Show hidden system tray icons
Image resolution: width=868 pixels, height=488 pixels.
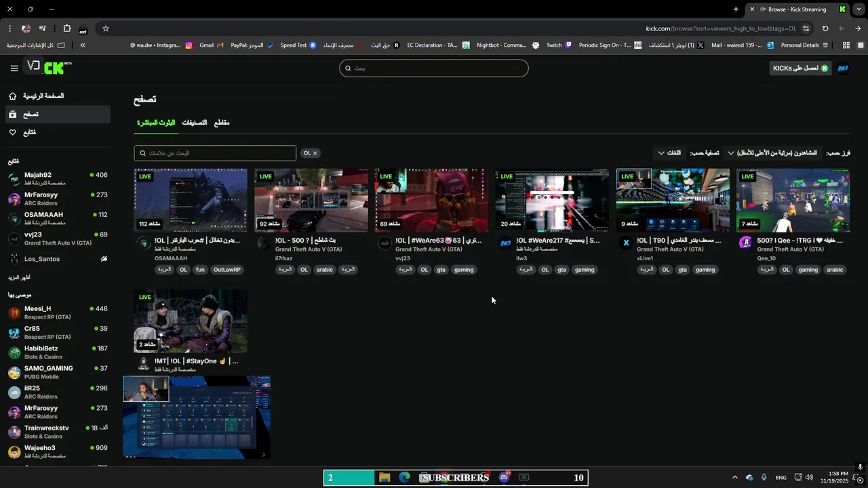[x=734, y=478]
